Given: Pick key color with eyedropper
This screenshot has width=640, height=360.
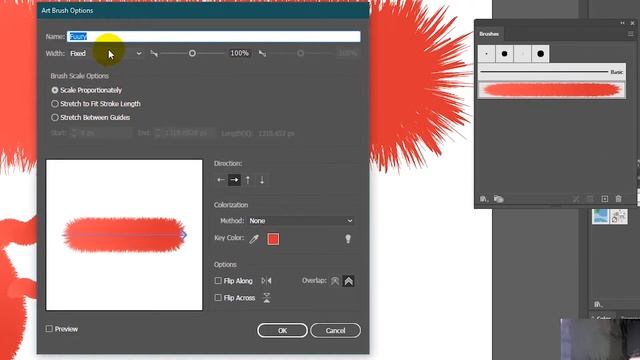Looking at the screenshot, I should pyautogui.click(x=254, y=239).
